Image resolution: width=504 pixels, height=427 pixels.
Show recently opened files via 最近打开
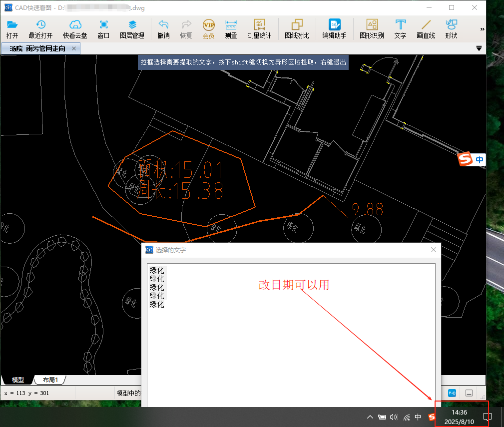(x=40, y=29)
